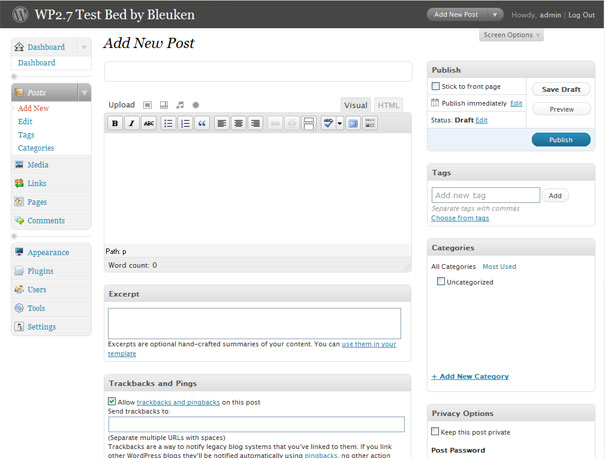The image size is (605, 458).
Task: Click the Save Draft button
Action: 561,89
